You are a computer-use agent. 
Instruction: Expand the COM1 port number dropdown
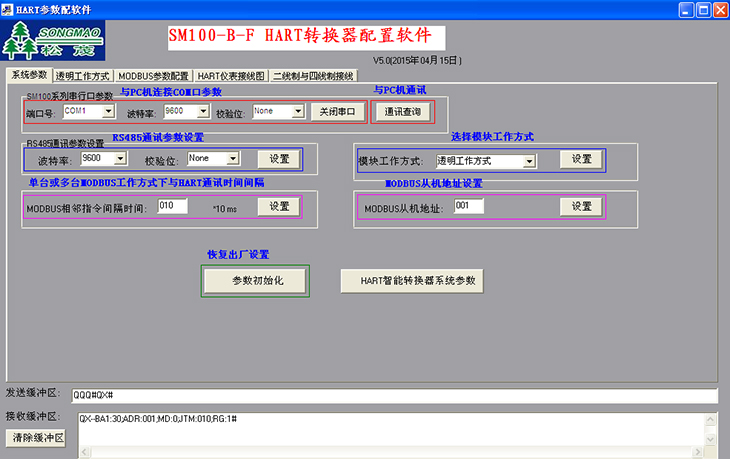click(108, 111)
